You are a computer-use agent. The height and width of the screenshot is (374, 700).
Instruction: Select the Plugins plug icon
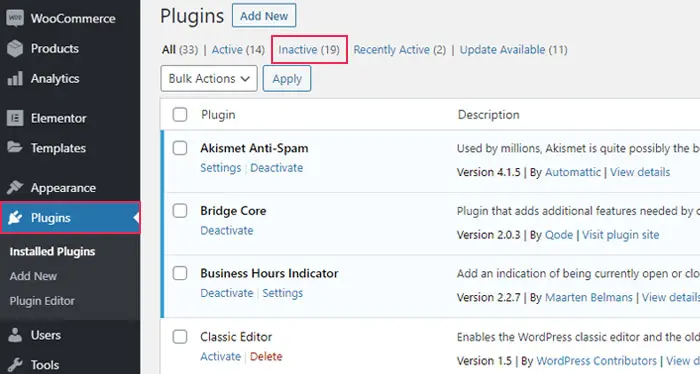(15, 218)
